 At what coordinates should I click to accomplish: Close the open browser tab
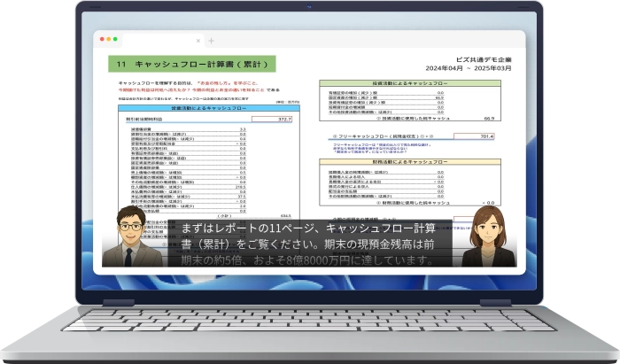pos(198,40)
